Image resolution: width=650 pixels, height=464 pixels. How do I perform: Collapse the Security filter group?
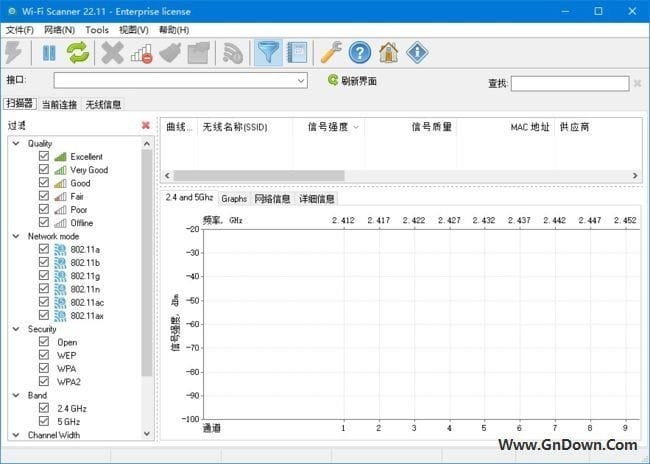click(16, 329)
